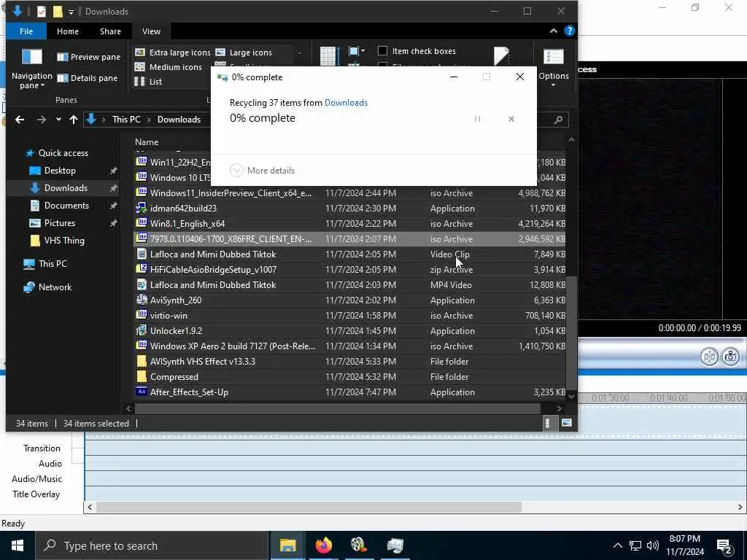Choose Large icons layout

[244, 52]
